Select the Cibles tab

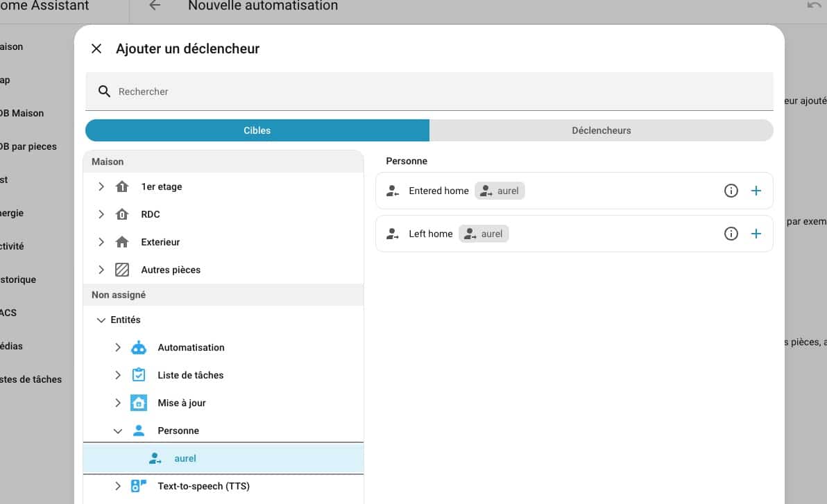[x=257, y=130]
